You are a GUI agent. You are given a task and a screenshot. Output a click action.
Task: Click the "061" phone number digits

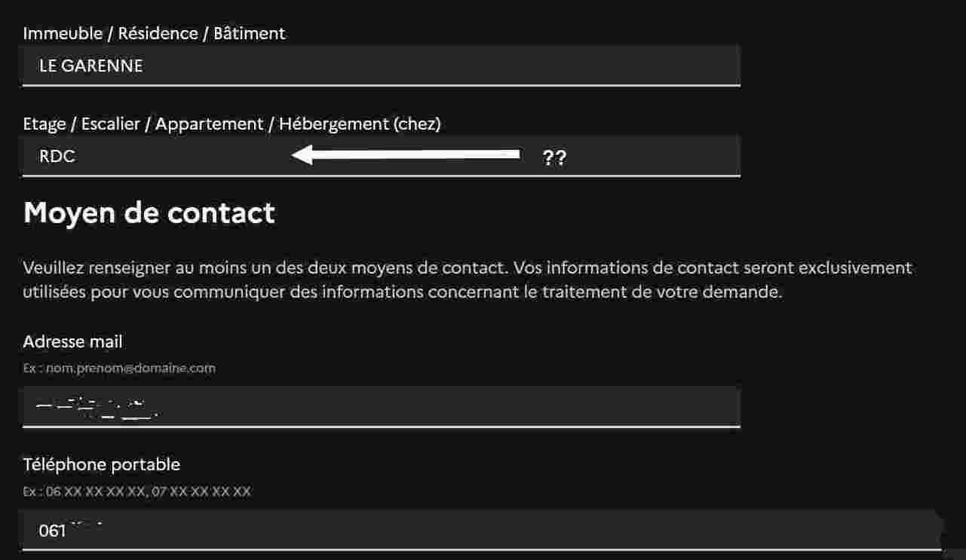point(53,530)
